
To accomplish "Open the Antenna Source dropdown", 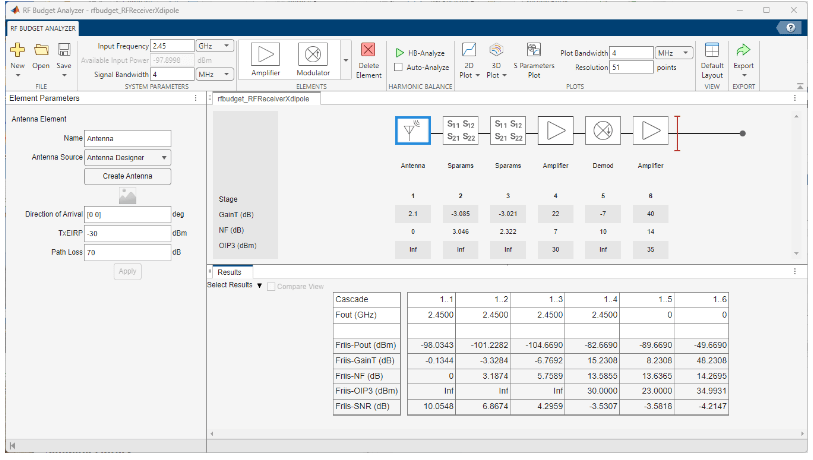I will pos(128,157).
